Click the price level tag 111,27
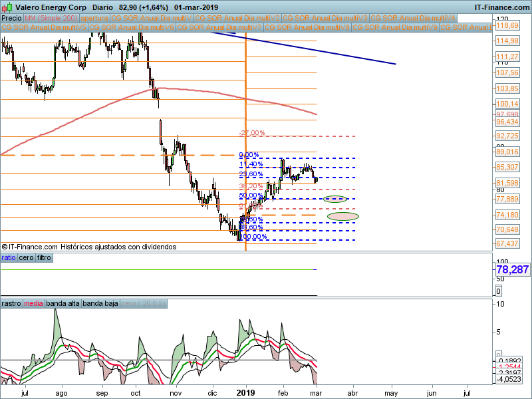The height and width of the screenshot is (399, 532). coord(507,57)
